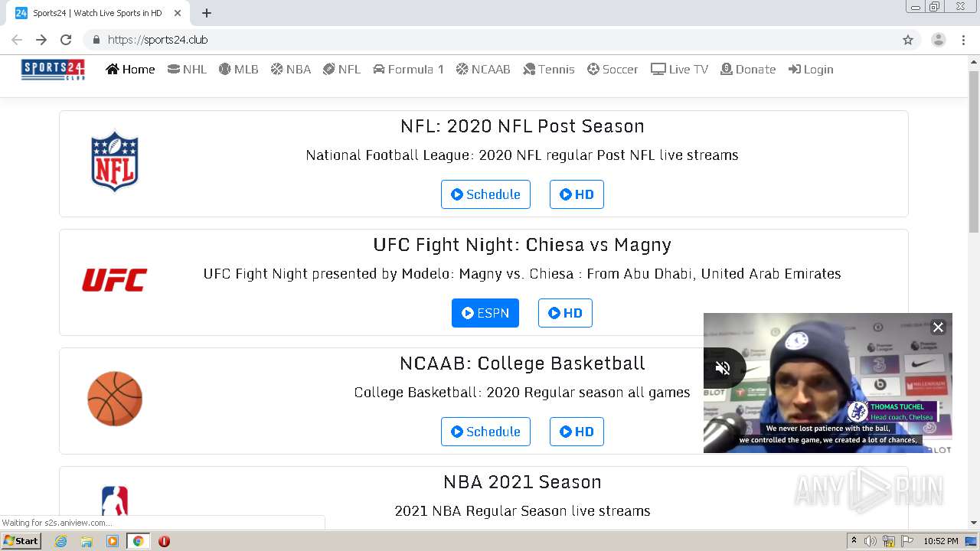The width and height of the screenshot is (980, 551).
Task: Play UFC Fight Night HD stream
Action: pos(565,313)
